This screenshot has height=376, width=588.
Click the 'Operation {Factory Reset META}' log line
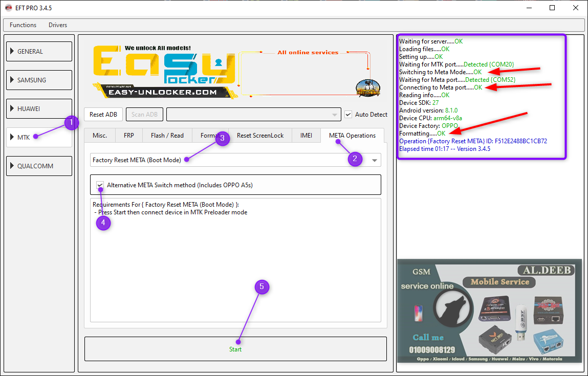coord(473,141)
